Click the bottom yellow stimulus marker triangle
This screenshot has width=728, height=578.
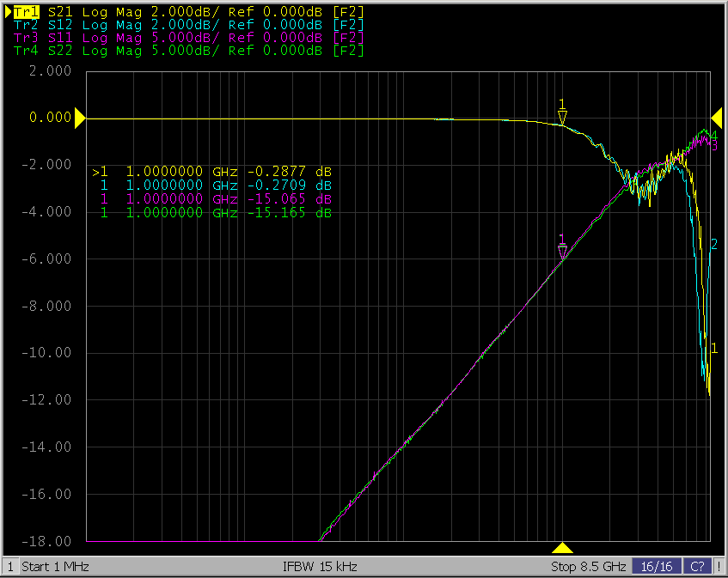click(562, 548)
